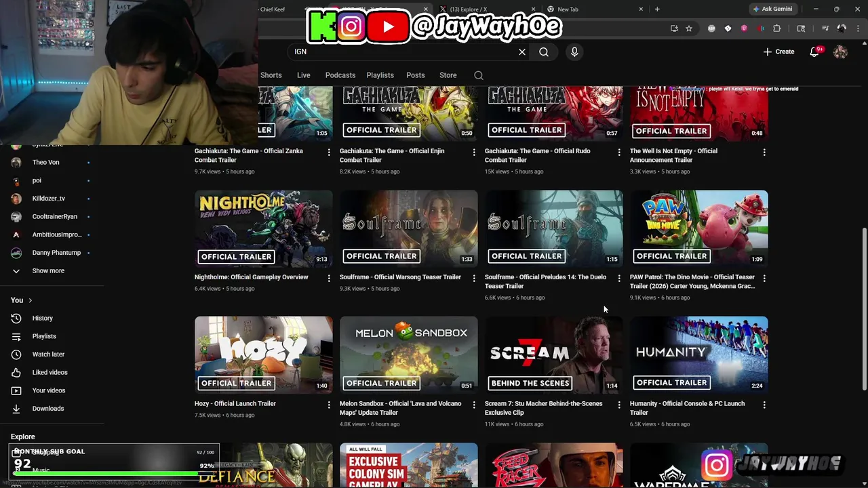Open options for Gachiakuta Zanka Combat Trailer
868x488 pixels.
click(x=329, y=152)
